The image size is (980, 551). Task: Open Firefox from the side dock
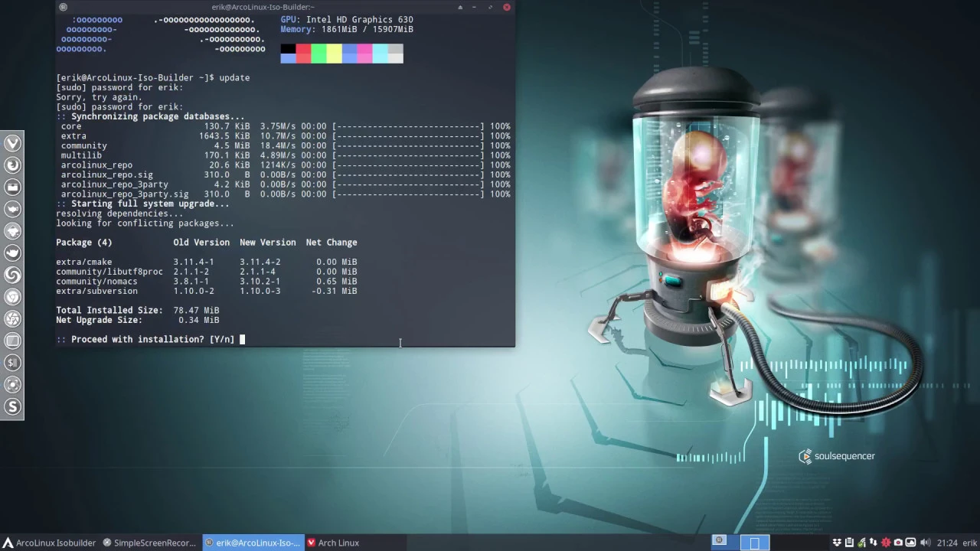(x=12, y=165)
